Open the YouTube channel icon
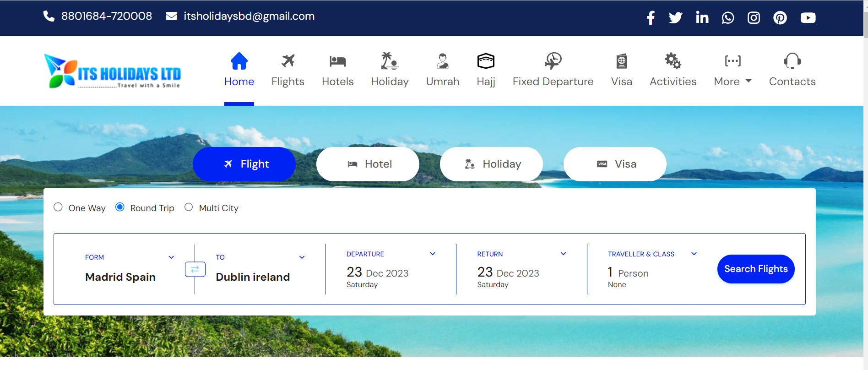Screen dimensions: 868x370 [x=808, y=18]
